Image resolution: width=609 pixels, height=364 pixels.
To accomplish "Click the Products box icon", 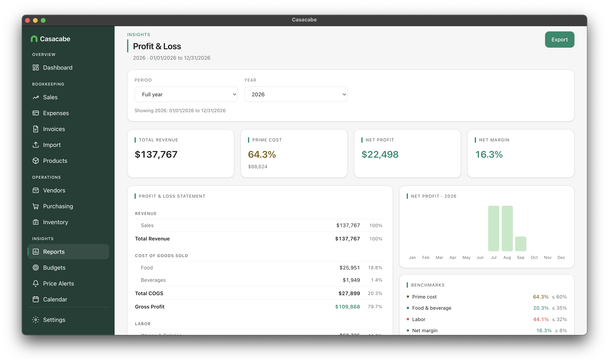I will (x=36, y=161).
